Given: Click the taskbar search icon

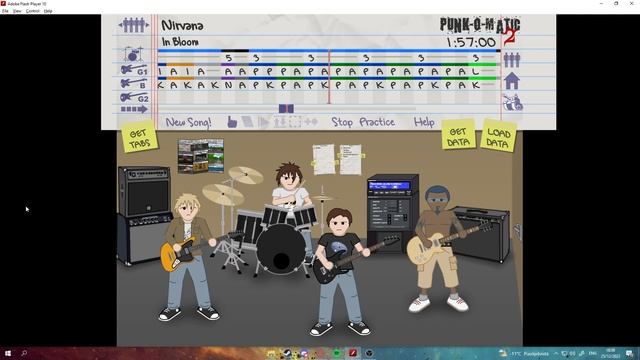Looking at the screenshot, I should 24,353.
